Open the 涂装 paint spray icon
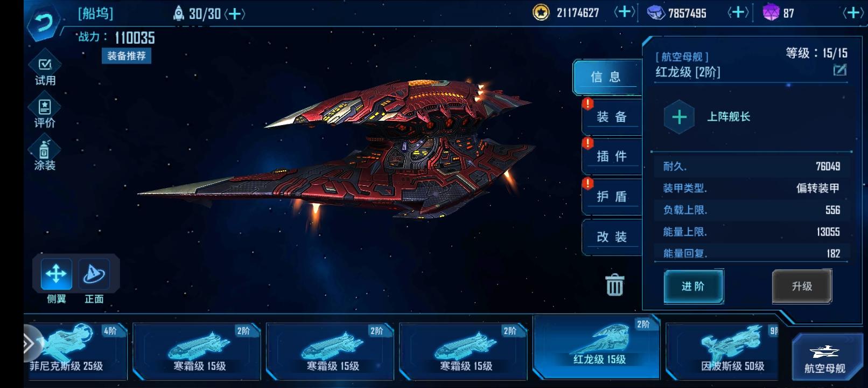Viewport: 868px width, 388px height. coord(45,155)
